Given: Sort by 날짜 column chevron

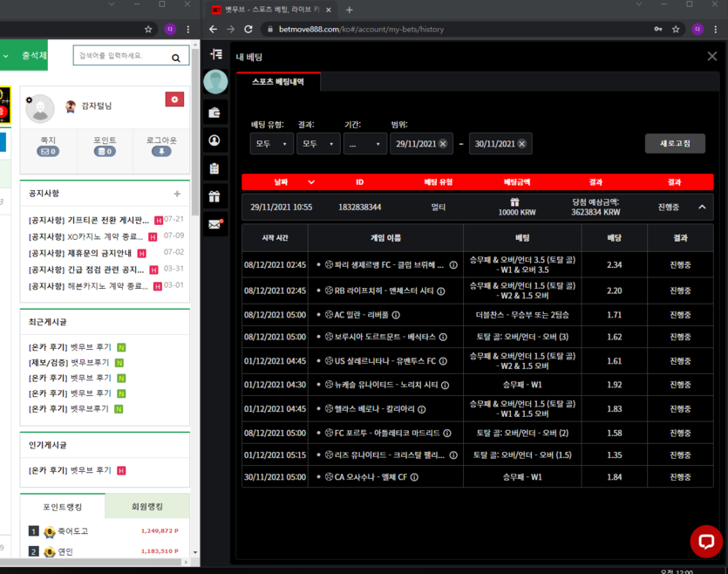Looking at the screenshot, I should pyautogui.click(x=311, y=182).
